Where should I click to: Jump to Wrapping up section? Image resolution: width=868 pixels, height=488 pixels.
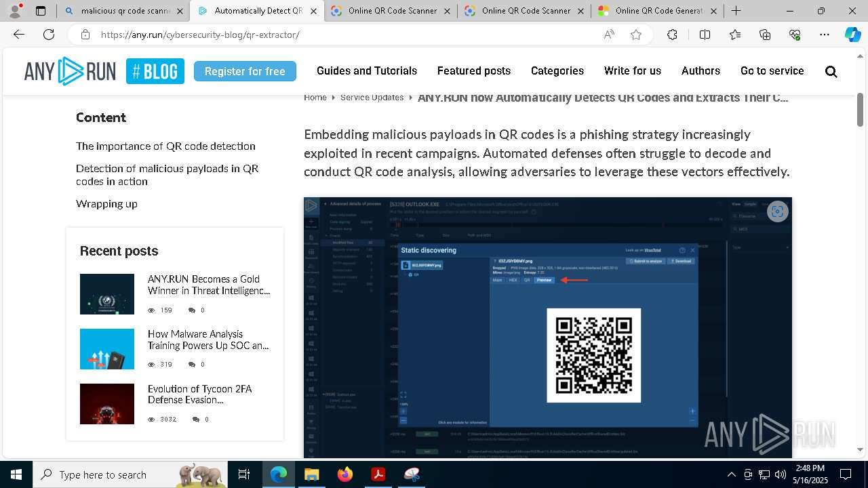106,204
